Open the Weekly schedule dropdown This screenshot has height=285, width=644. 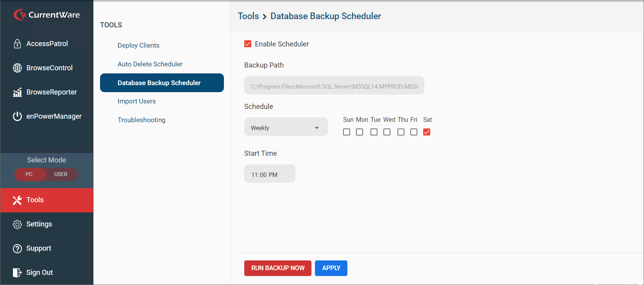coord(286,127)
